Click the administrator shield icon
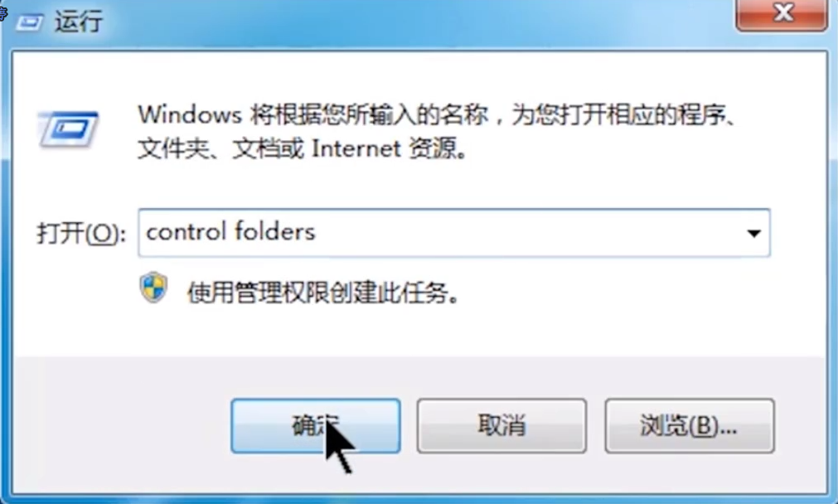Screen dimensions: 838x504 [x=154, y=288]
